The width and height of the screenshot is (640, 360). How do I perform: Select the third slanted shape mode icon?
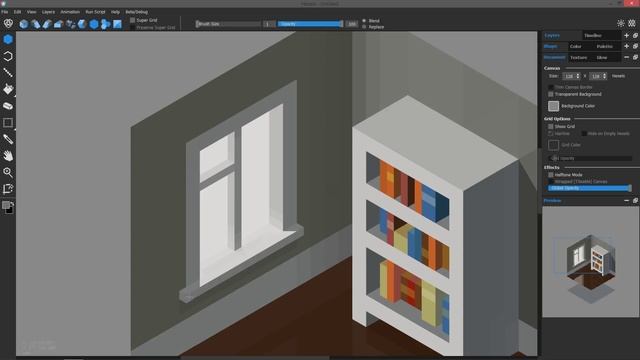pos(47,24)
